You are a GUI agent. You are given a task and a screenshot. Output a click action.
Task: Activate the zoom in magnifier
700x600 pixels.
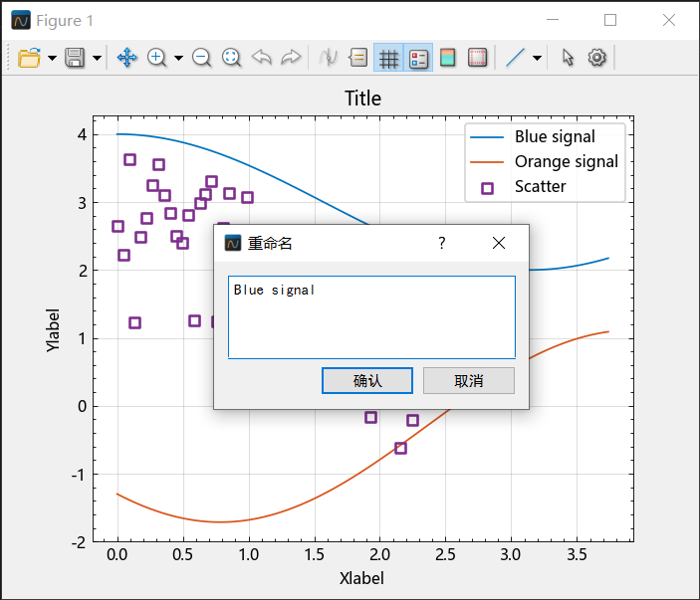[x=156, y=58]
